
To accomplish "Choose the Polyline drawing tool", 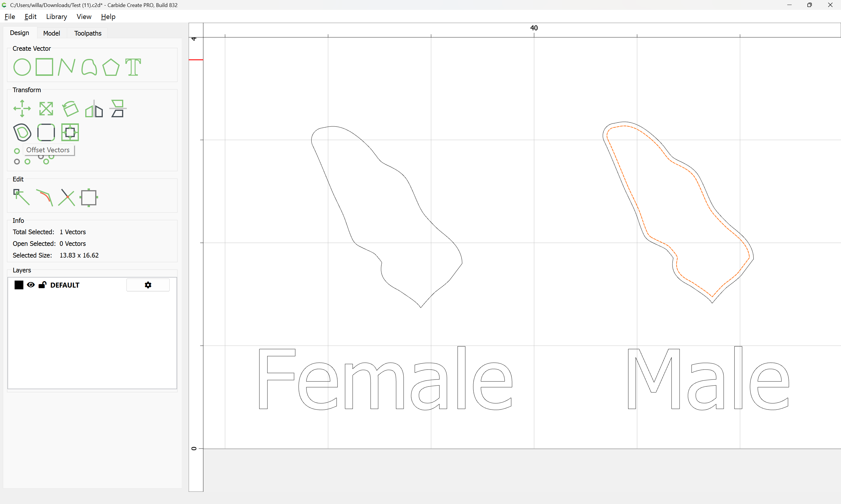I will [66, 67].
